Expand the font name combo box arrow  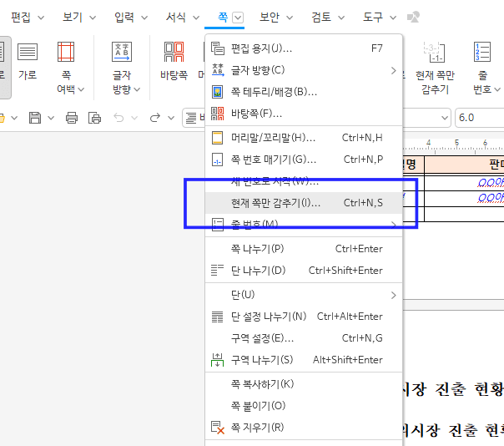click(x=445, y=118)
